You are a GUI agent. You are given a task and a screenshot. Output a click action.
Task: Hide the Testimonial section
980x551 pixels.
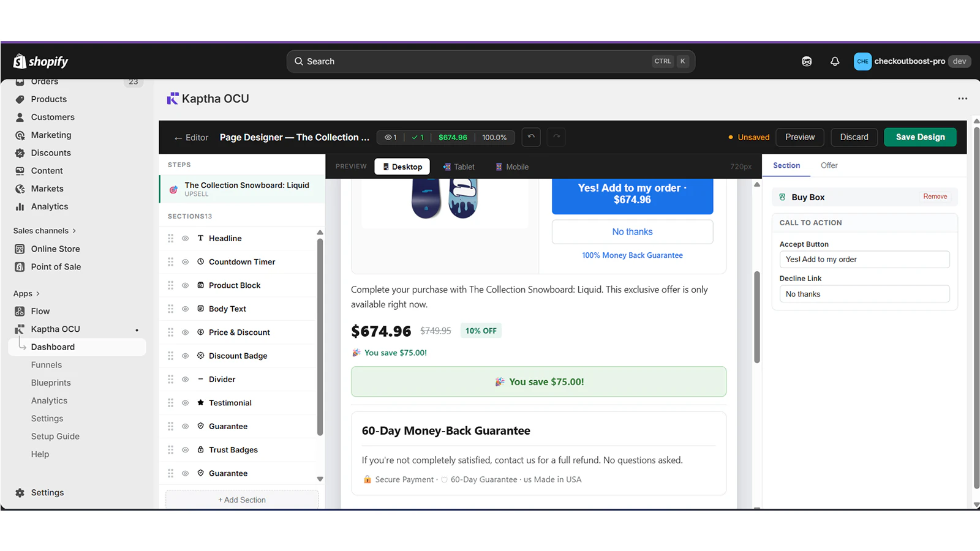tap(185, 403)
